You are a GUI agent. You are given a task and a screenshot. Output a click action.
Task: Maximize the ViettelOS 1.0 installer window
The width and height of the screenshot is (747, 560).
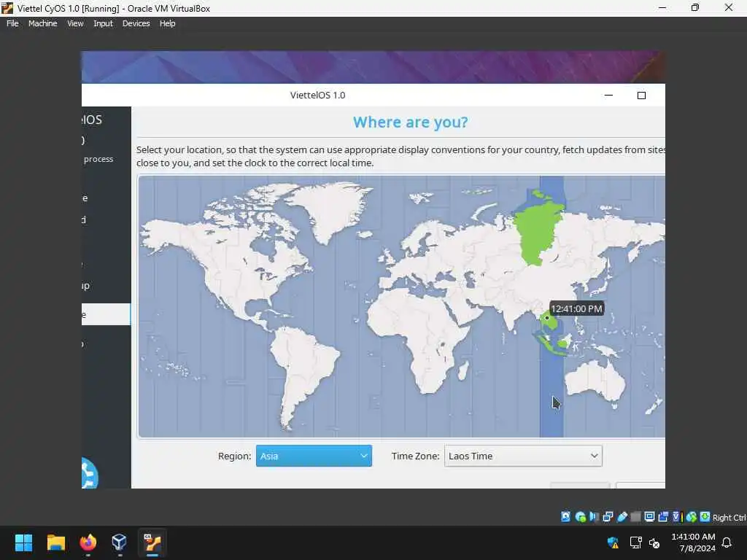point(641,96)
